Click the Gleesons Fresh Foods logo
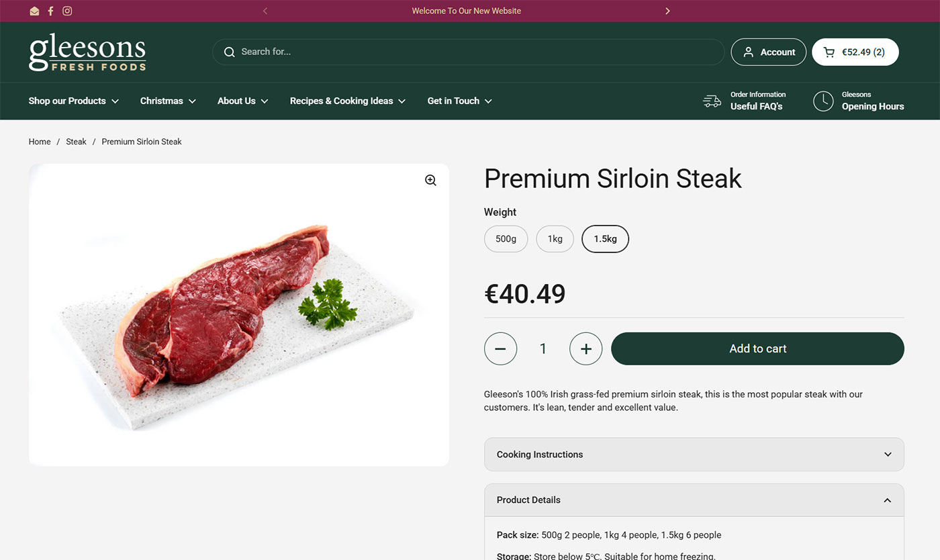The height and width of the screenshot is (560, 940). [x=87, y=52]
